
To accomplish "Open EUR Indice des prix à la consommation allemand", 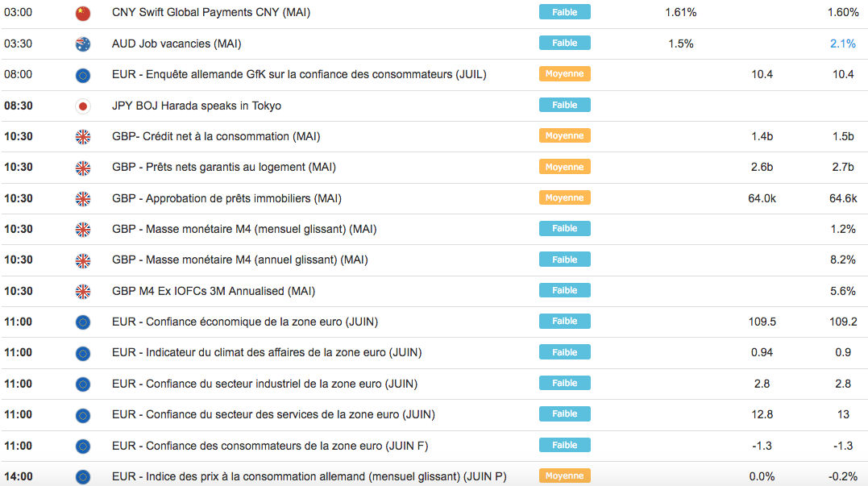I will 309,476.
